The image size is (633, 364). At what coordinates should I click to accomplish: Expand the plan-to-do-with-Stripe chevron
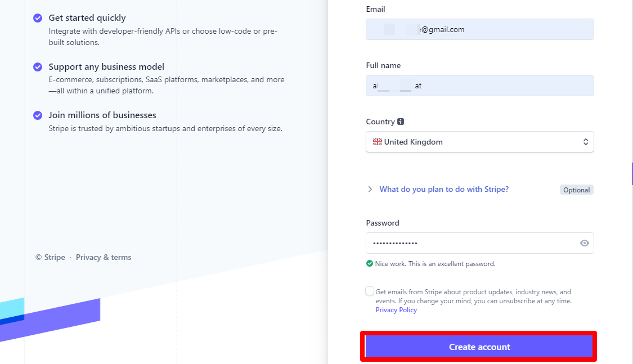(370, 189)
